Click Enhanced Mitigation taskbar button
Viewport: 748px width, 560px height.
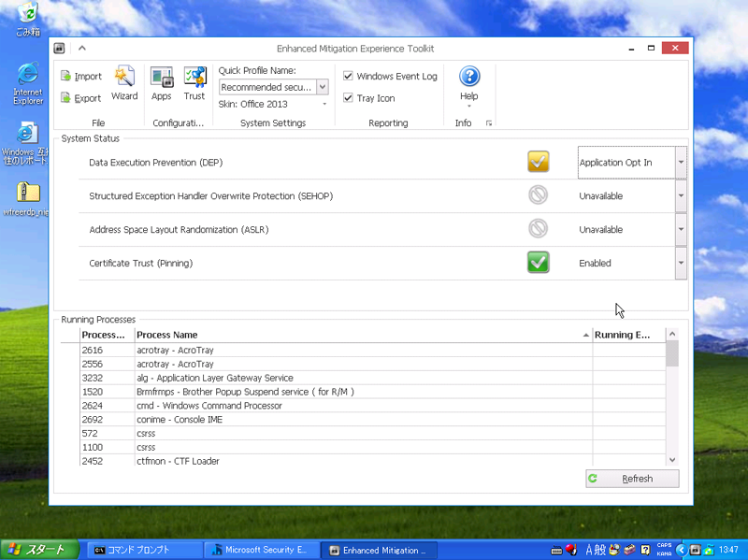coord(380,550)
